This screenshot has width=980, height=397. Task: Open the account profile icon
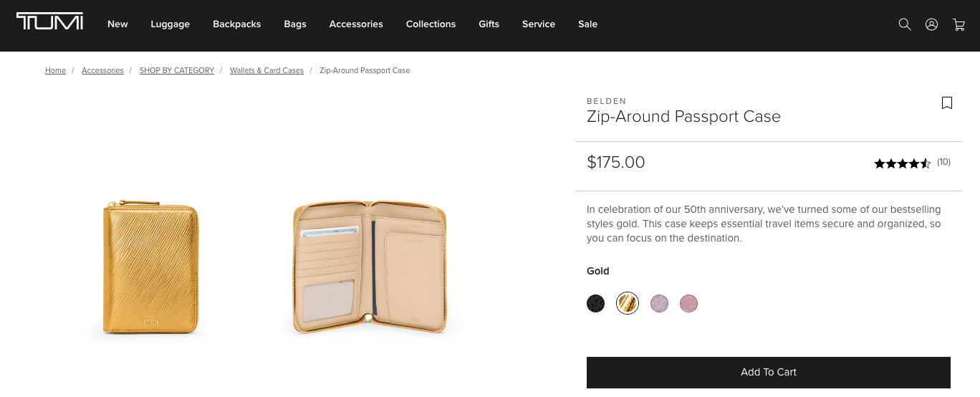(x=931, y=24)
